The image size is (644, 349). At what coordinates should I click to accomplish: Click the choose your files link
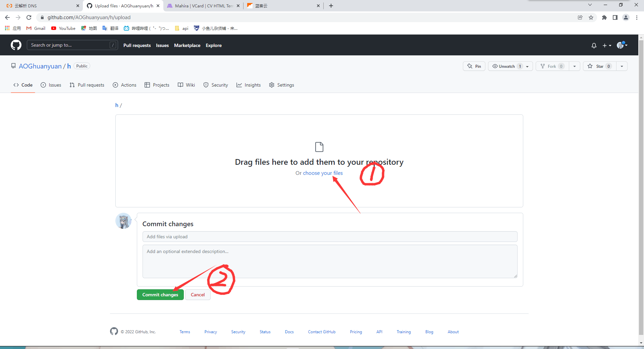pos(322,173)
